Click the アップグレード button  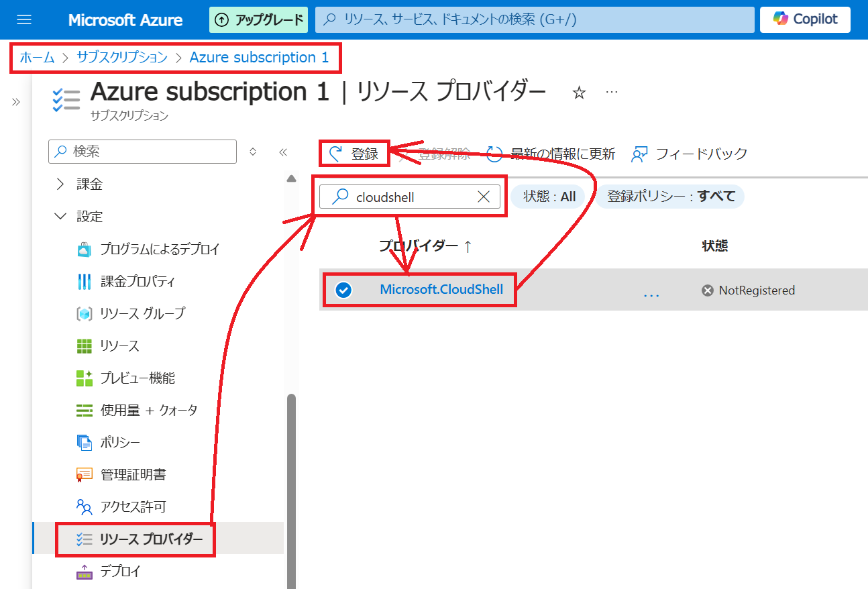[258, 19]
